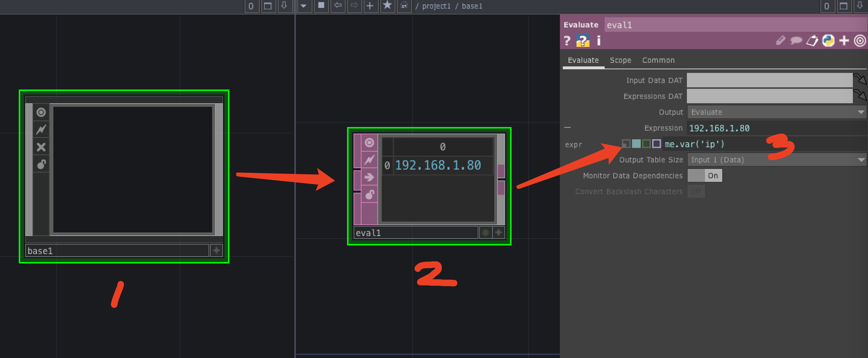Click the Python language icon in parameter header

click(x=828, y=41)
